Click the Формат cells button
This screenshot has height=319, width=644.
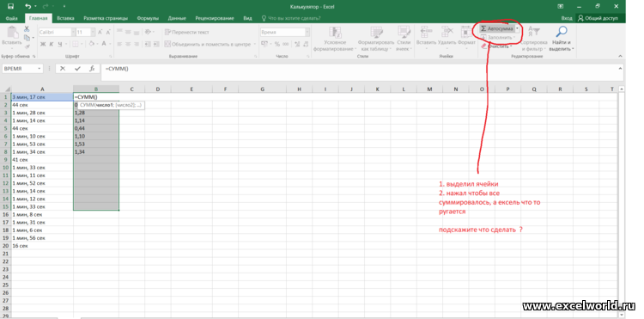click(466, 39)
